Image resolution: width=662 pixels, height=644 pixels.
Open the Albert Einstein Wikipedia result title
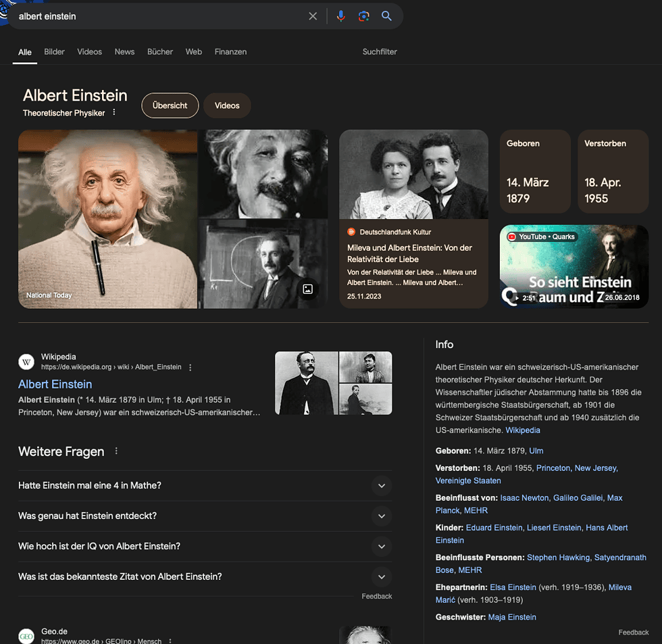click(x=55, y=385)
